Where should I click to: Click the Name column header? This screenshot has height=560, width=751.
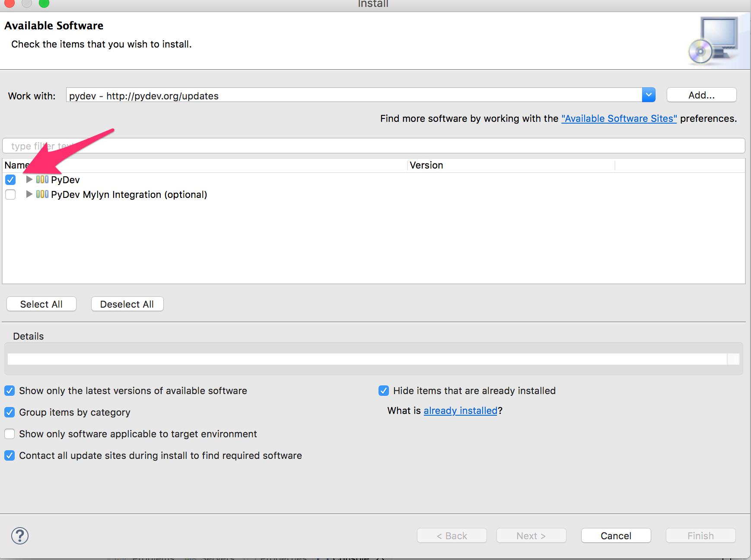point(205,165)
